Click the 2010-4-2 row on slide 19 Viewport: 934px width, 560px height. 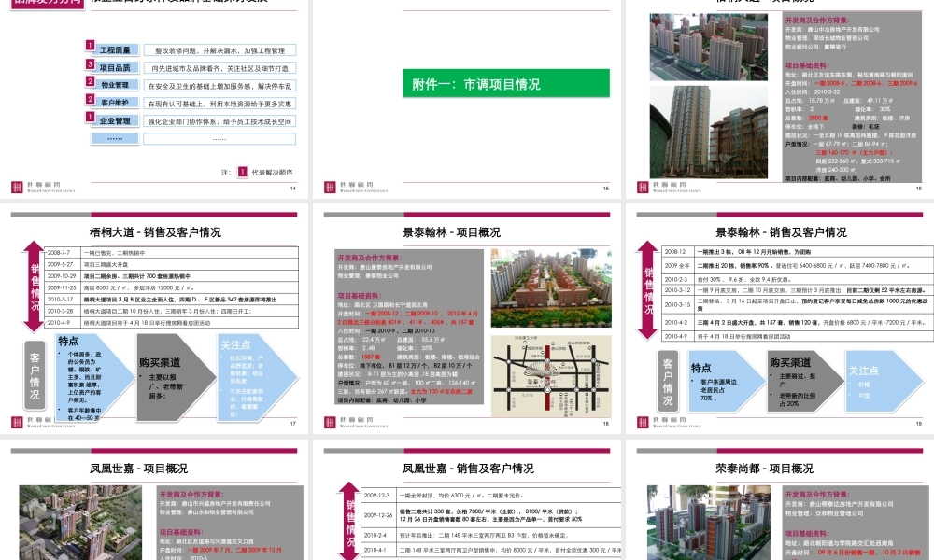pyautogui.click(x=798, y=322)
